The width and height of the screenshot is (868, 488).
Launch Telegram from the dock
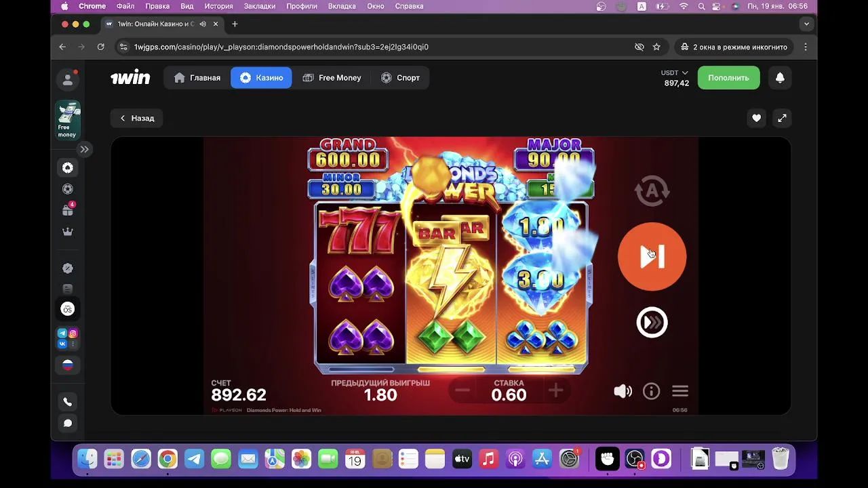(194, 459)
